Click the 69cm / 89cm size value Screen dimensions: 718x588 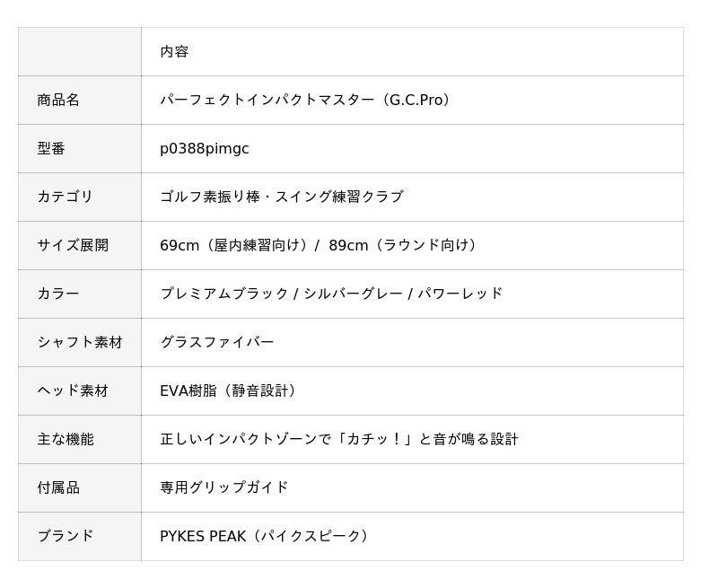point(320,245)
